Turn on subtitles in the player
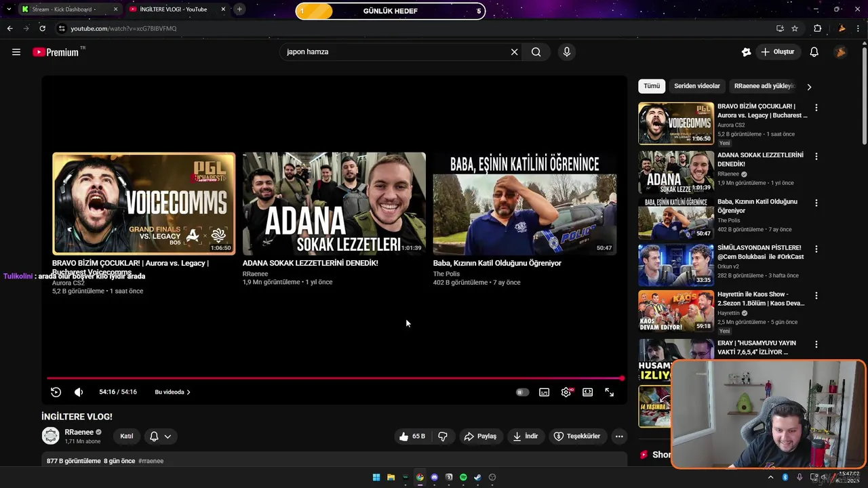This screenshot has width=868, height=488. (544, 392)
